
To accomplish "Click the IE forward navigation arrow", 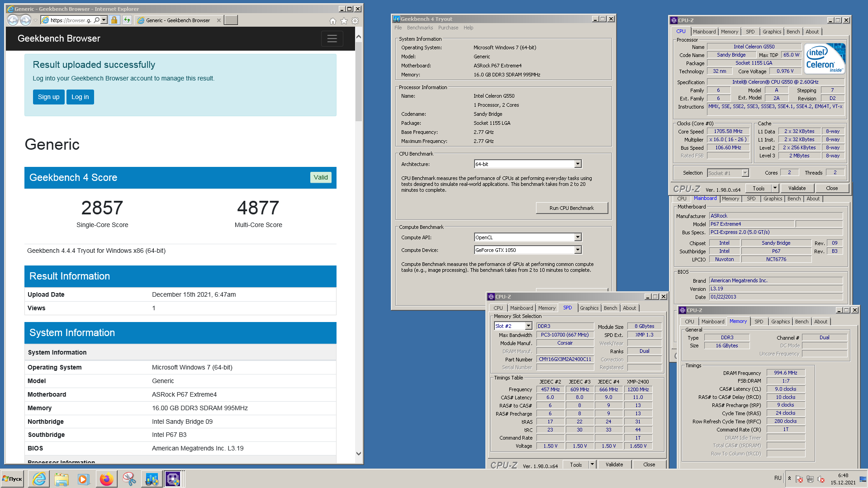I will tap(26, 20).
